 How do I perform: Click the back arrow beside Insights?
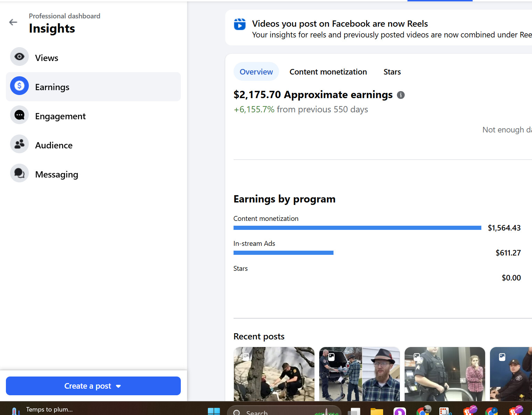point(13,22)
